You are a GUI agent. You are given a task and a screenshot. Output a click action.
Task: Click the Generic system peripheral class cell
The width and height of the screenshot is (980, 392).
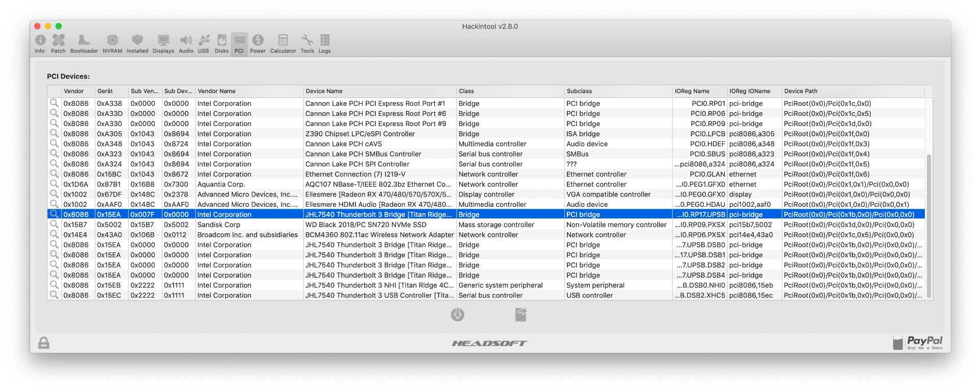[x=511, y=285]
